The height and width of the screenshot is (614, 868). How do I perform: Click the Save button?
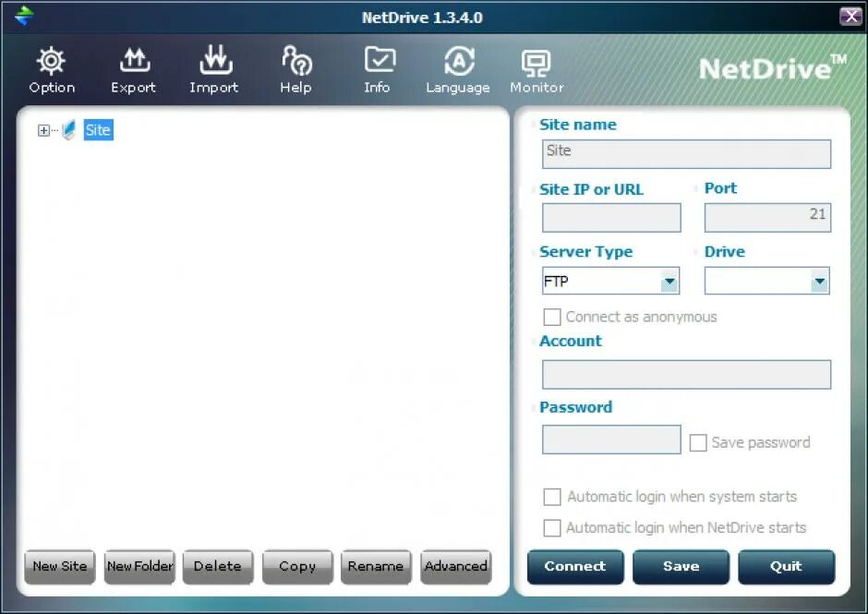coord(681,567)
